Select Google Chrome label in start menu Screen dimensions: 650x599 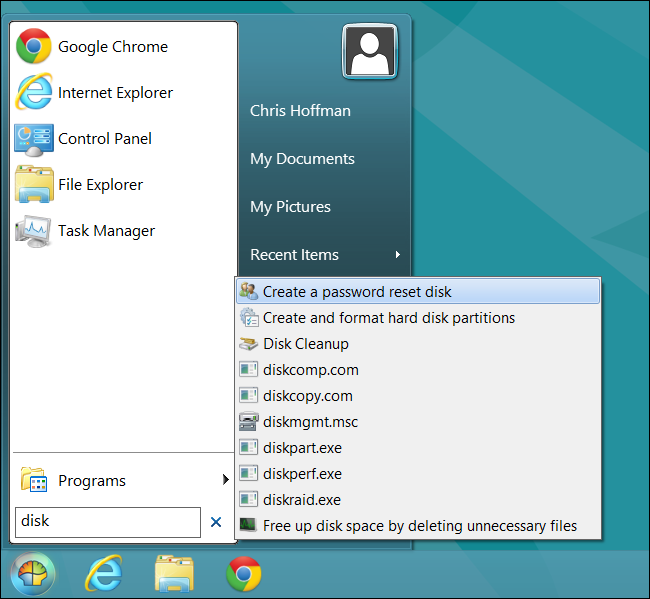point(113,47)
